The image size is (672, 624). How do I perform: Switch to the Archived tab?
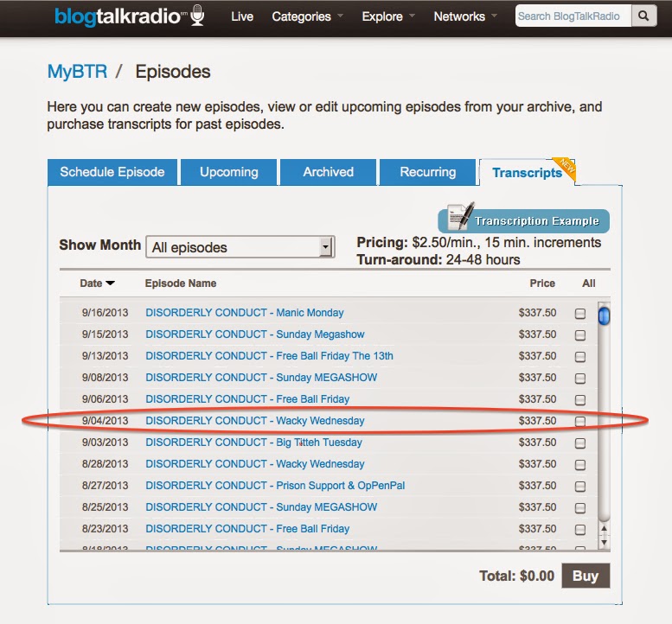pyautogui.click(x=329, y=172)
